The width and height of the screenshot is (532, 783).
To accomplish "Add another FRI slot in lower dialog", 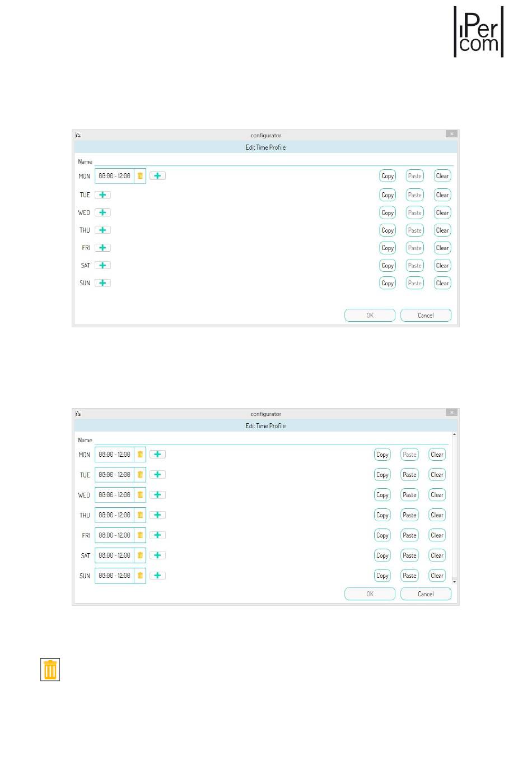I will [157, 535].
